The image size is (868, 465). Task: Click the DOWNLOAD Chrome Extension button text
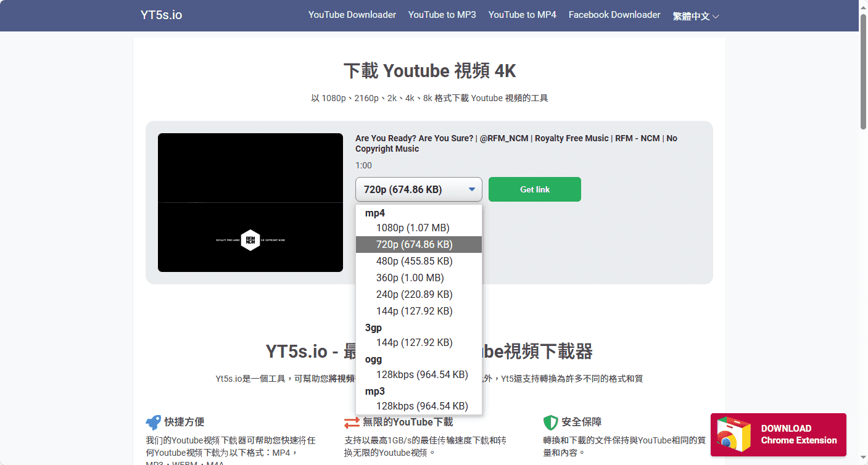coord(799,434)
